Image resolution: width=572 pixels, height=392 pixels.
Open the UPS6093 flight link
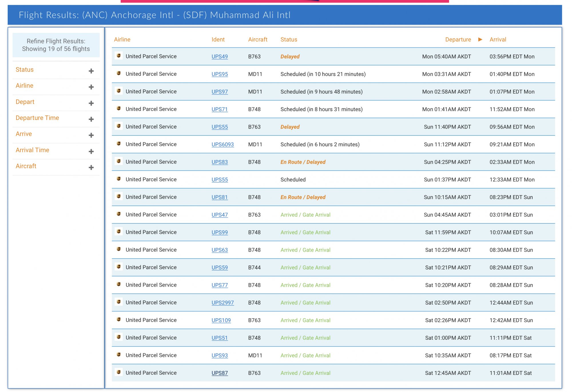[223, 144]
